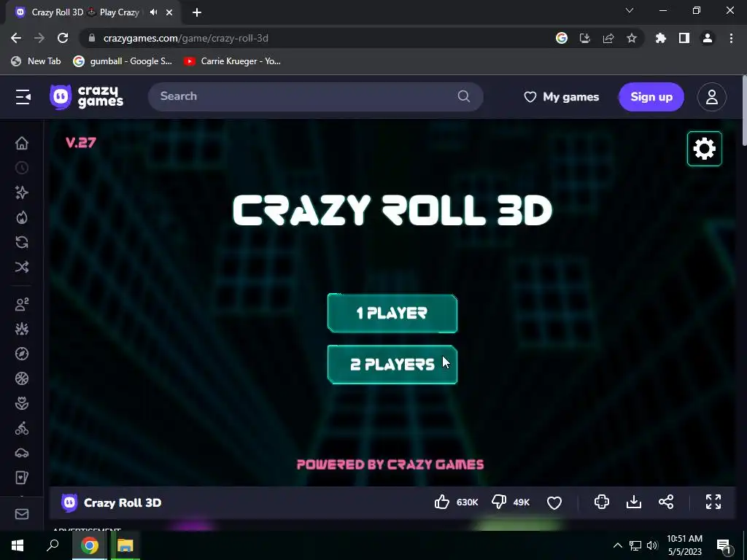This screenshot has width=747, height=560.
Task: Go back in browser history
Action: pos(16,38)
